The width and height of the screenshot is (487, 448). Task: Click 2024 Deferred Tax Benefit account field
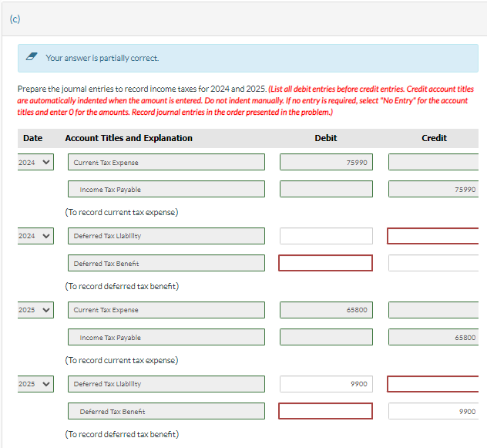click(166, 263)
